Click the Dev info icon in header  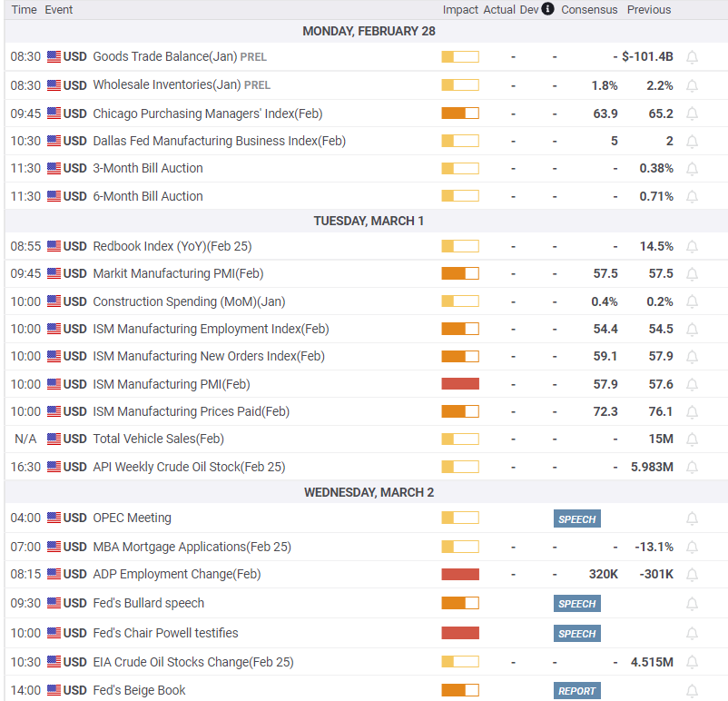pos(547,9)
